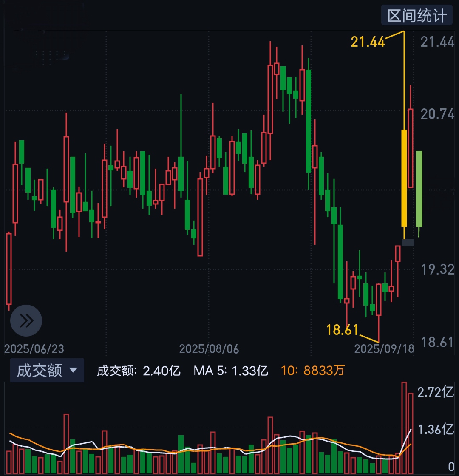The width and height of the screenshot is (459, 476).
Task: Click the tallest red volume bar
Action: point(404,428)
